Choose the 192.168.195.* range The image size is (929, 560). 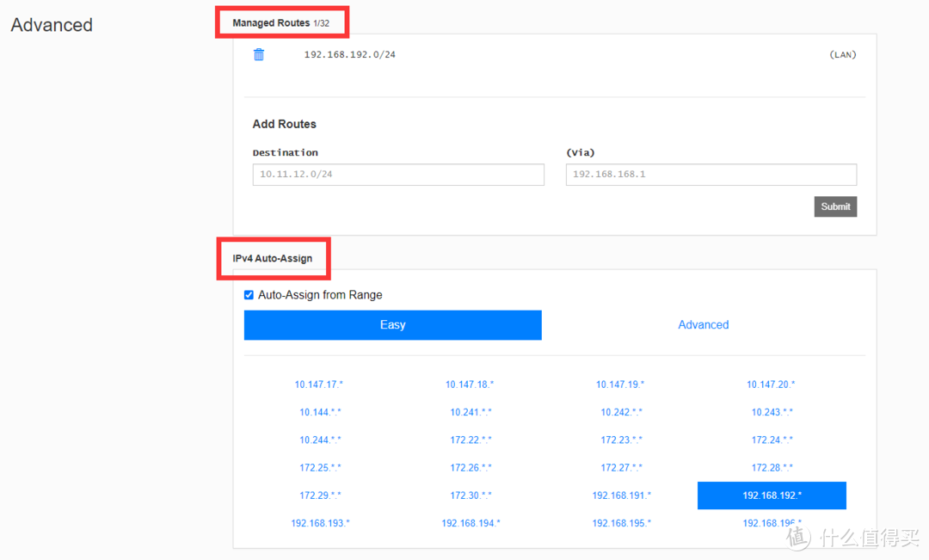[621, 523]
